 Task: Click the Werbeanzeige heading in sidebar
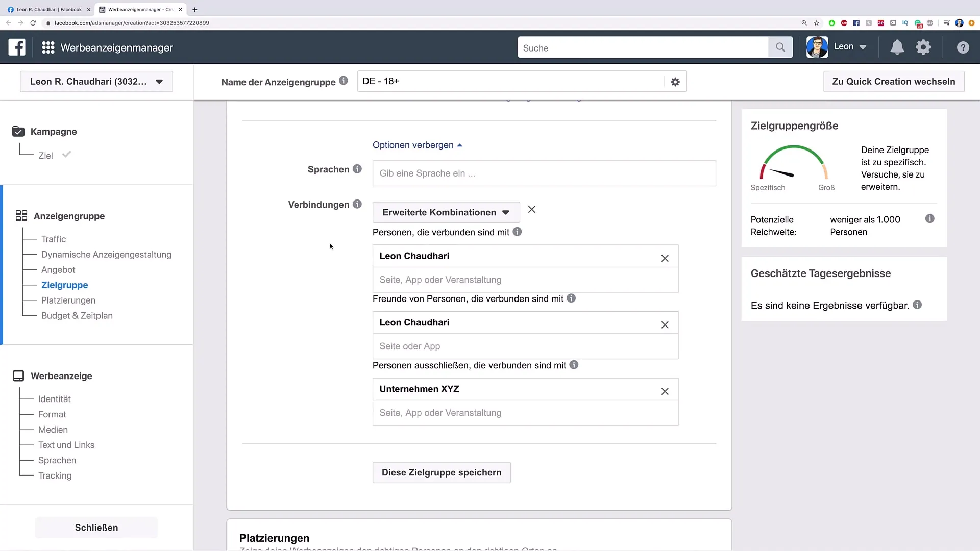61,376
